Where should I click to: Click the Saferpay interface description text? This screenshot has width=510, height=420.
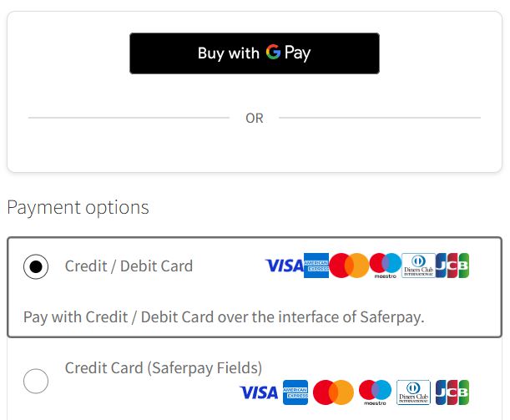coord(224,317)
